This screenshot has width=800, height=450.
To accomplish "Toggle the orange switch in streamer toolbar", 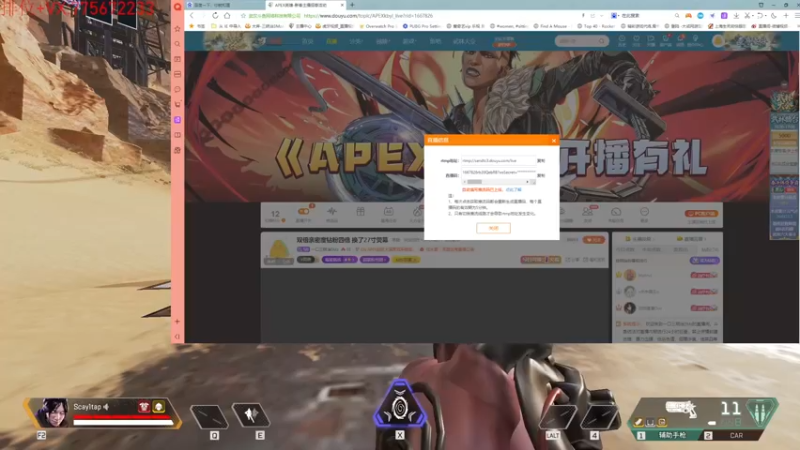I will tap(303, 211).
